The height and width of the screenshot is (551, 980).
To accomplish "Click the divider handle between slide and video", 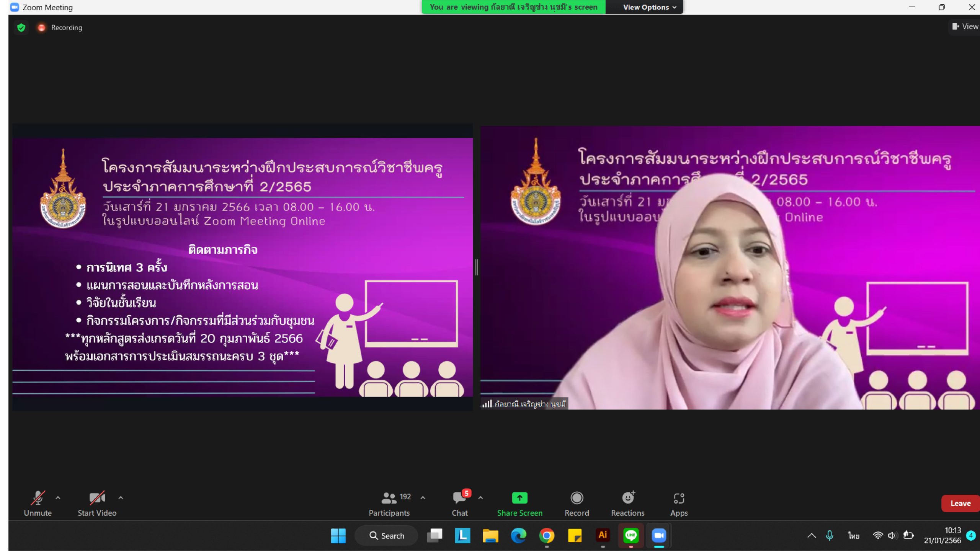I will pos(477,267).
